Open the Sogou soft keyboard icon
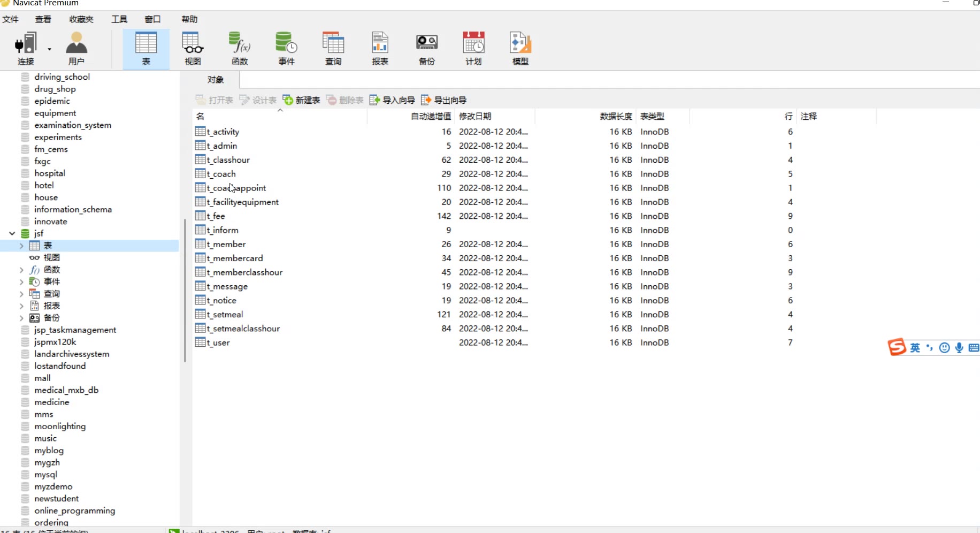Screen dimensions: 980x533 (974, 348)
